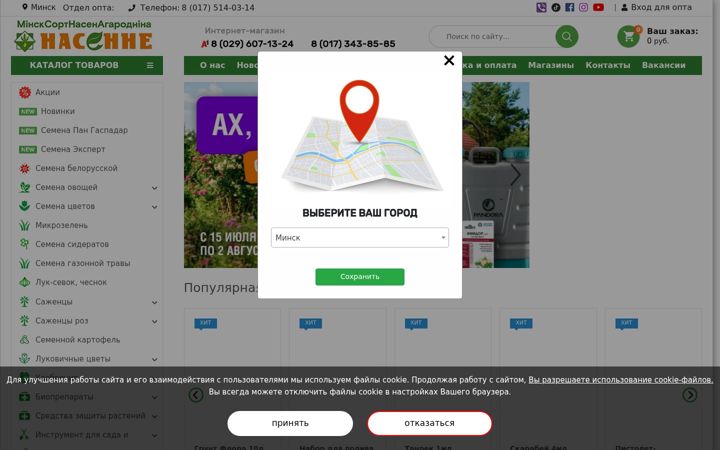Close the city selection popup
720x450 pixels.
[449, 60]
